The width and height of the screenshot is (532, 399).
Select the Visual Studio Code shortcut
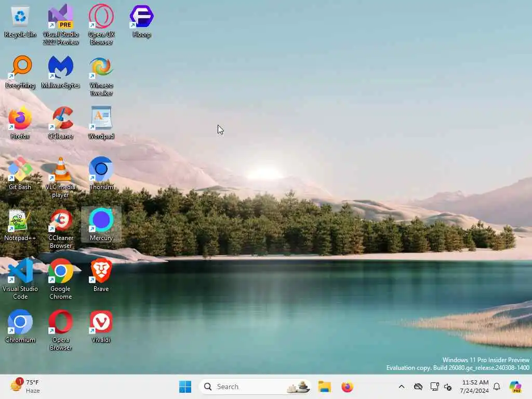click(x=20, y=280)
